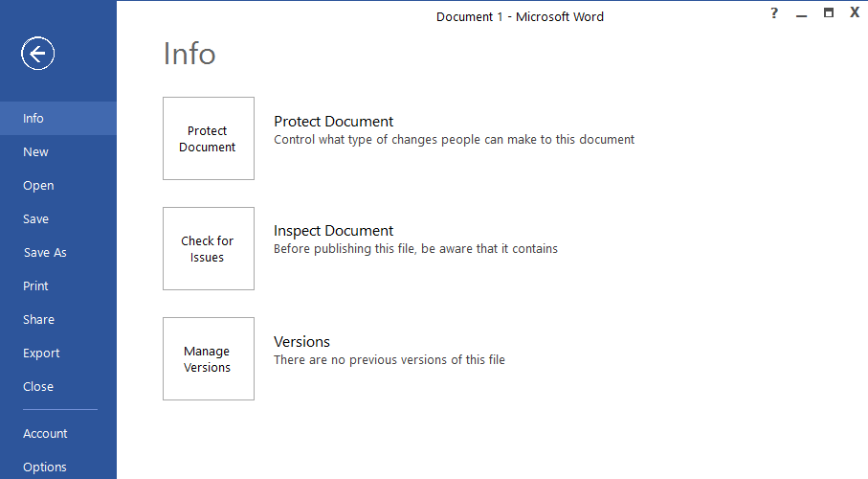The height and width of the screenshot is (479, 868).
Task: Open Help using the question mark icon
Action: pyautogui.click(x=774, y=13)
